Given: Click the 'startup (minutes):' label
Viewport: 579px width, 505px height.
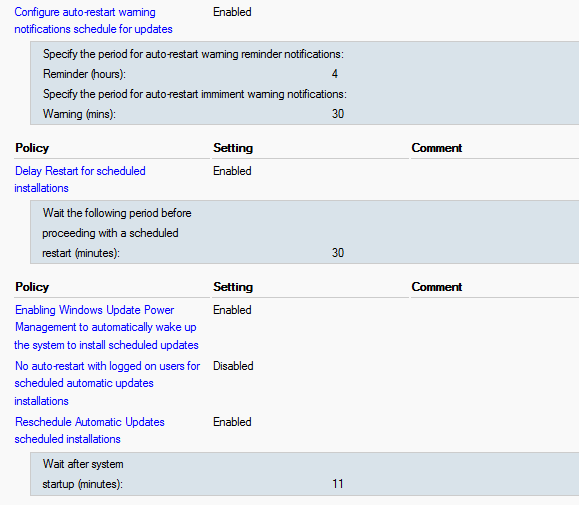Looking at the screenshot, I should click(82, 484).
